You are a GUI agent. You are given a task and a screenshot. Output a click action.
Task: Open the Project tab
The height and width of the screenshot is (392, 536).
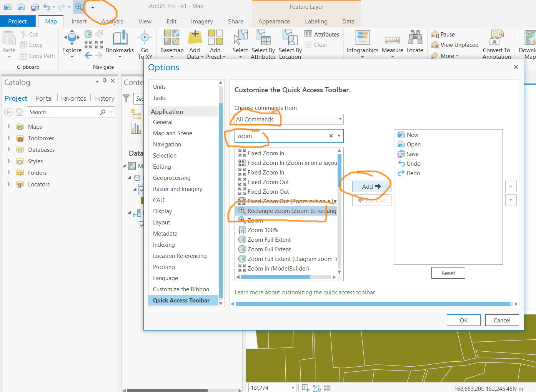coord(18,21)
